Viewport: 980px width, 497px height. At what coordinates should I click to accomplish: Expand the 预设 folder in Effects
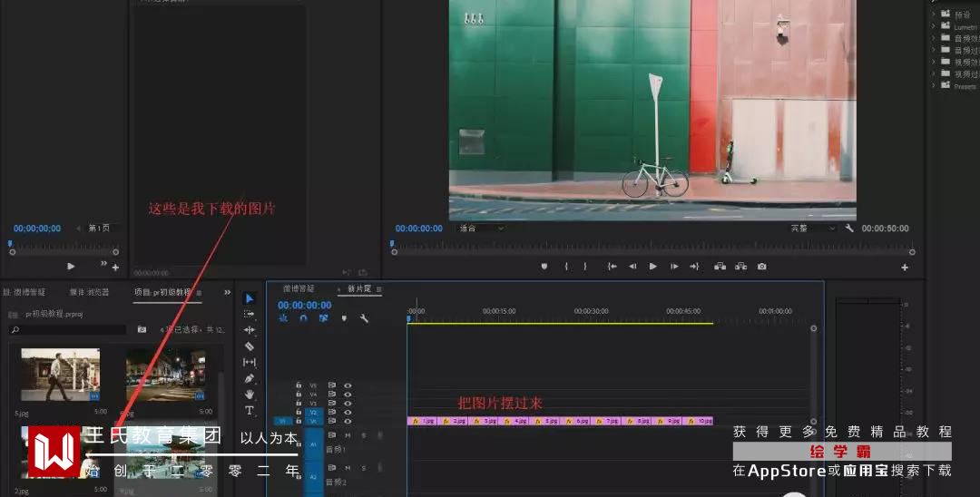(x=934, y=14)
